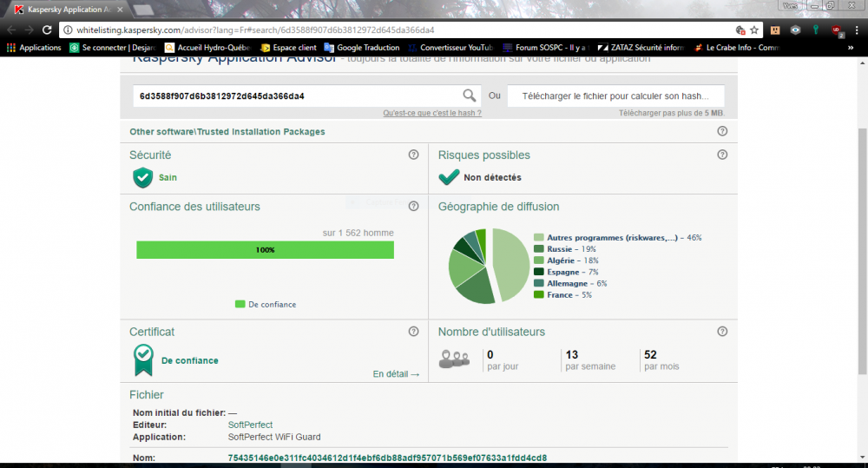Click the green Sain shield icon
Screen dimensions: 868x468
143,177
